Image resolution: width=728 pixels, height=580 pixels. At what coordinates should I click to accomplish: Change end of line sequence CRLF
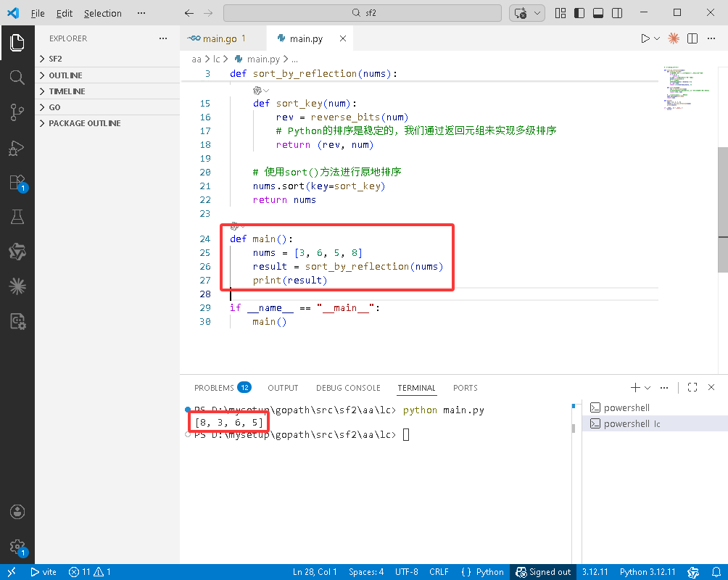(439, 572)
